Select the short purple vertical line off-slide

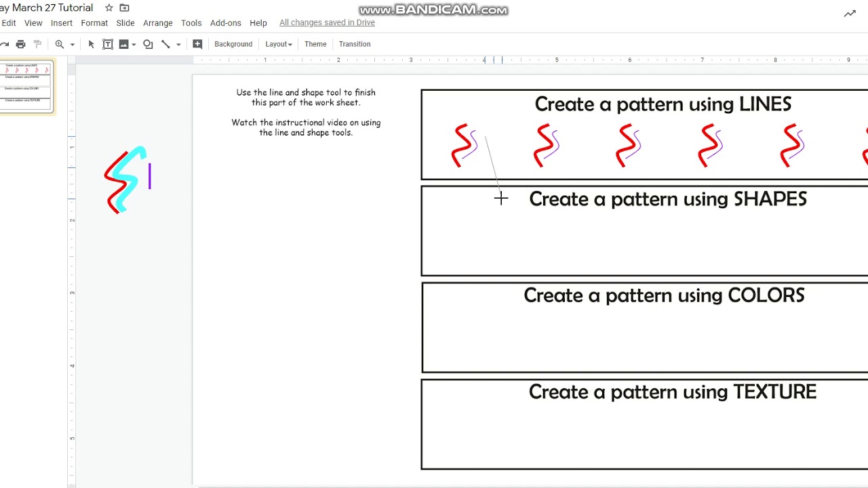point(150,176)
